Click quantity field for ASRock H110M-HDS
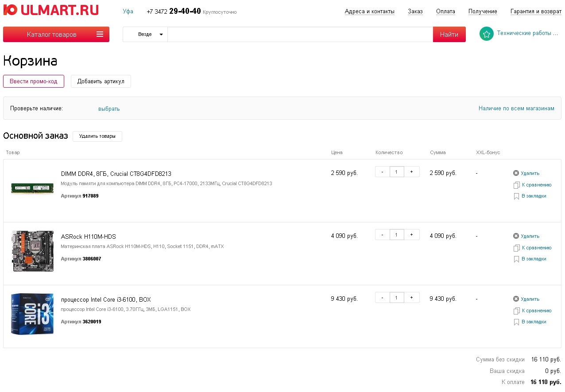The width and height of the screenshot is (565, 392). [397, 235]
